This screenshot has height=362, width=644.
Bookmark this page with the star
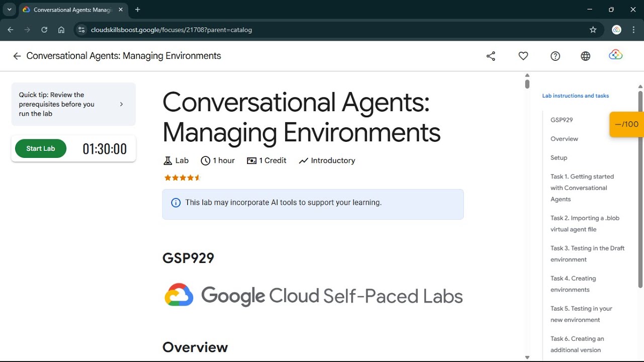[x=593, y=30]
